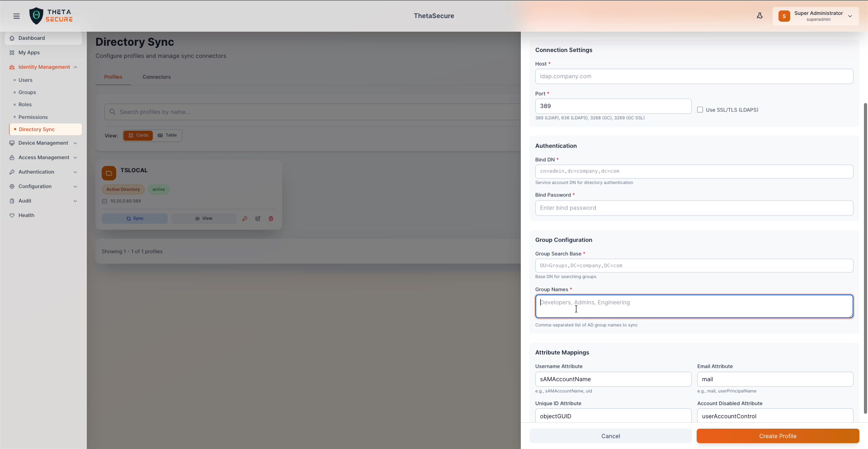The image size is (868, 449).
Task: Collapse the Identity Management section
Action: click(43, 67)
